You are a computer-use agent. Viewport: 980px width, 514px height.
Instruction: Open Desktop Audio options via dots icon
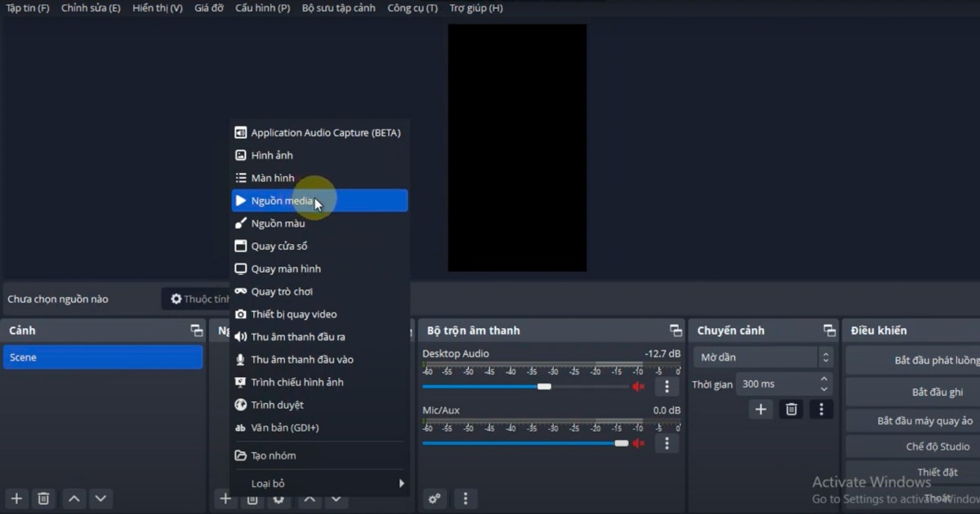(667, 386)
